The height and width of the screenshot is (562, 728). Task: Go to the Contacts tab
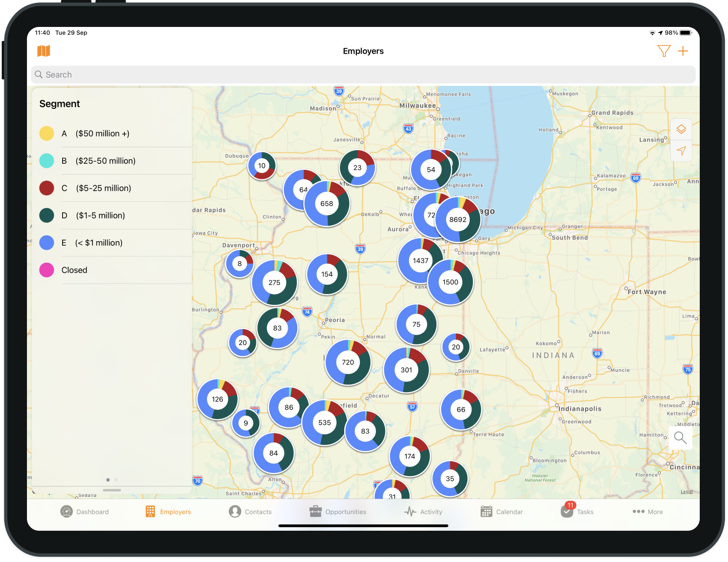click(x=250, y=512)
